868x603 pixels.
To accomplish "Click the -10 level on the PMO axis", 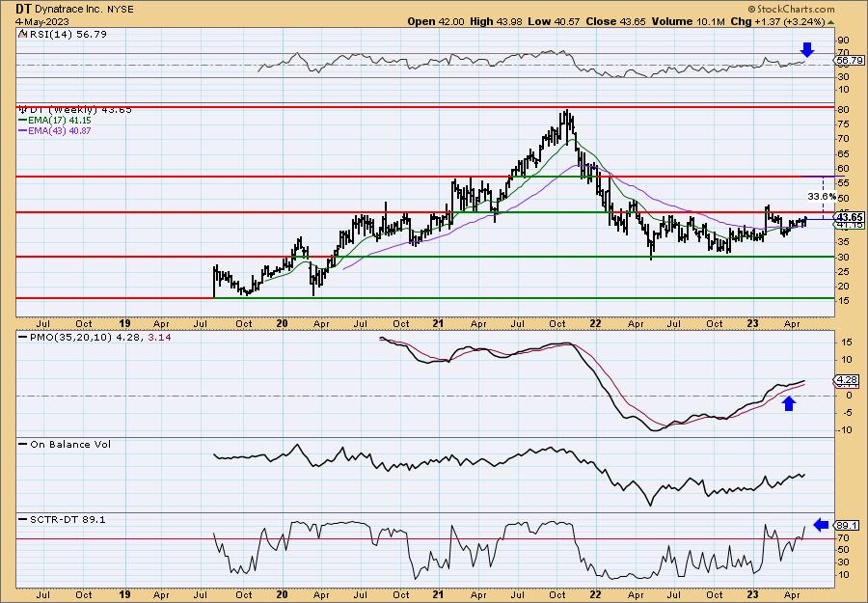I will [x=844, y=430].
